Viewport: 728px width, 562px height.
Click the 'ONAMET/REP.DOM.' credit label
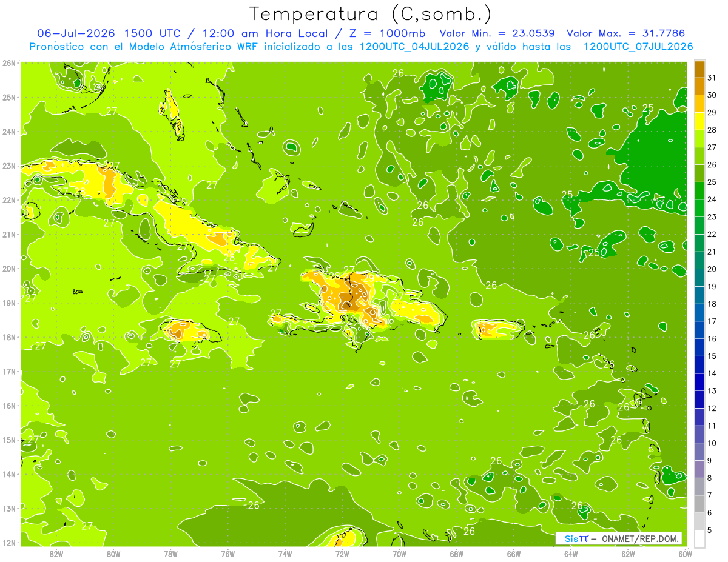coord(639,538)
